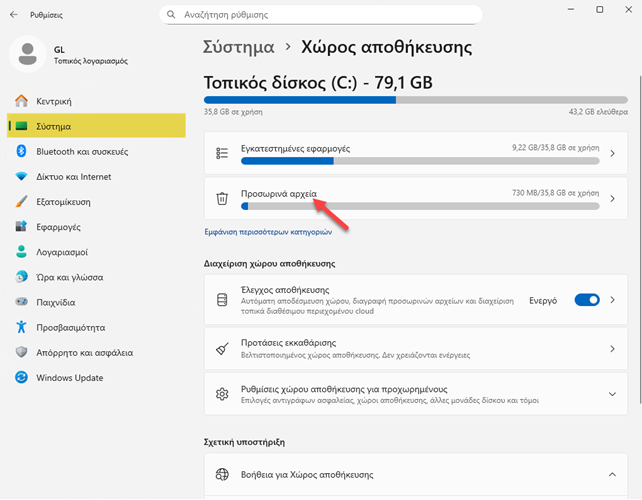642x500 pixels.
Task: Click the 730 MB/35,8 GB σε χρήση value
Action: tap(556, 192)
